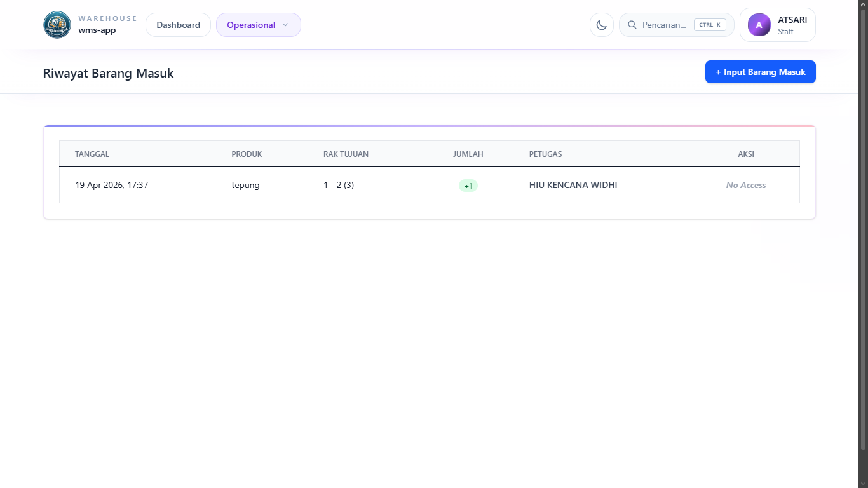Click the RAK TUJUAN column header
The image size is (868, 488).
pos(346,154)
